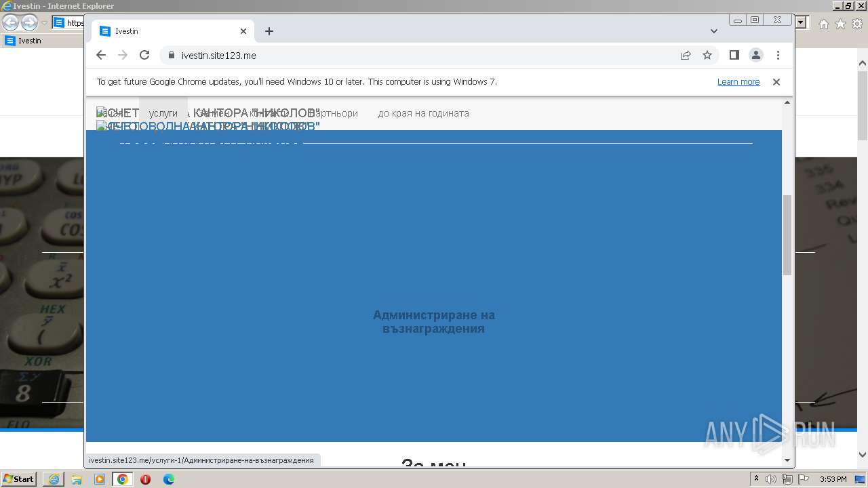Open Internet Explorer favorites star
868x488 pixels.
[x=840, y=24]
